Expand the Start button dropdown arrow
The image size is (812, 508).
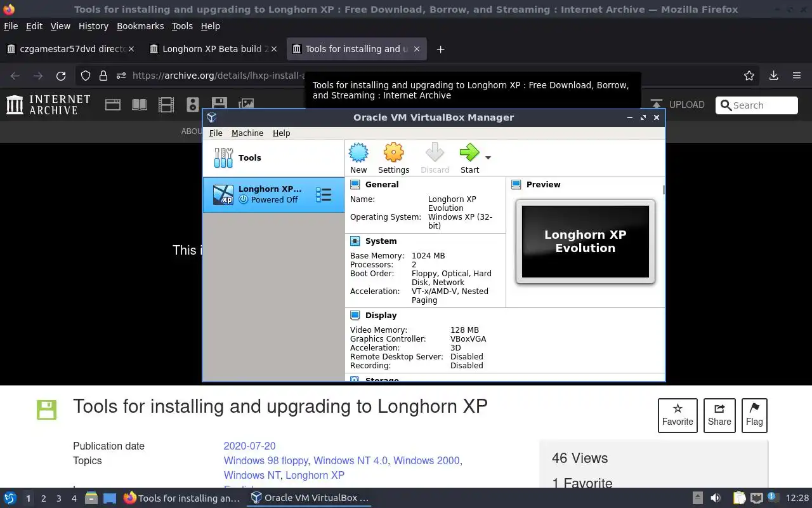pos(488,157)
